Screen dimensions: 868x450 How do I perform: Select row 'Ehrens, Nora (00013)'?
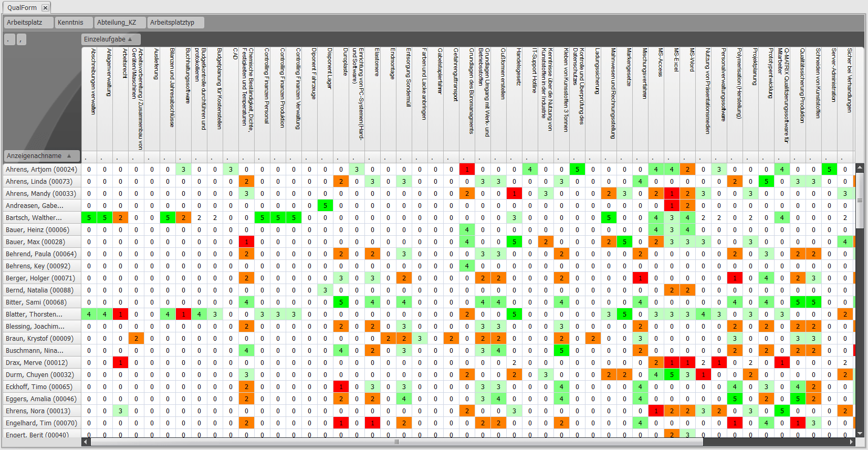42,411
